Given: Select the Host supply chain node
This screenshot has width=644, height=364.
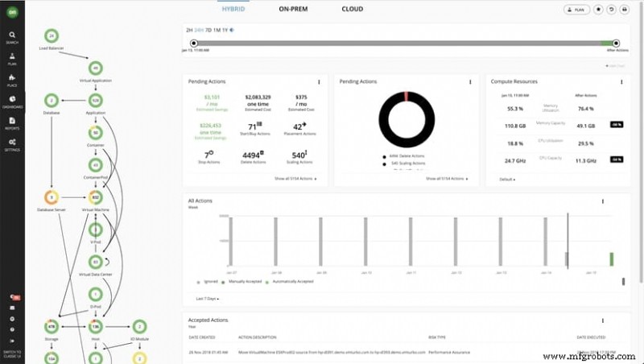Looking at the screenshot, I should [95, 327].
